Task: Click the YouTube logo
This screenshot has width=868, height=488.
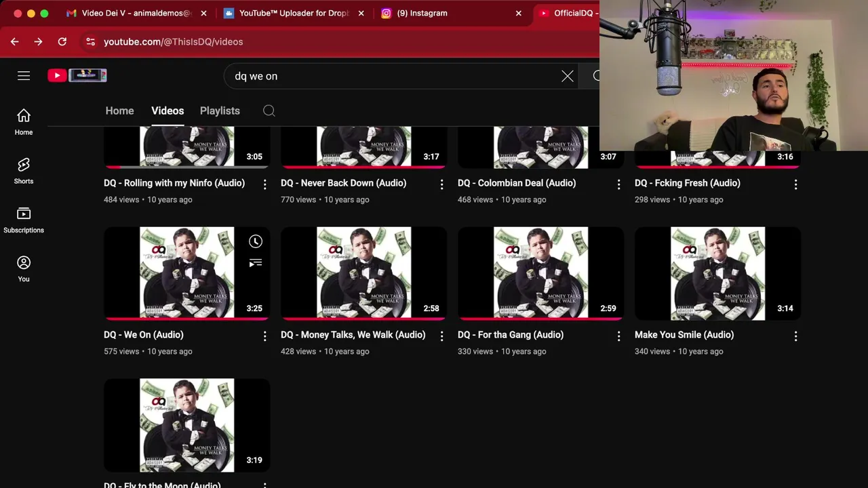Action: (77, 75)
